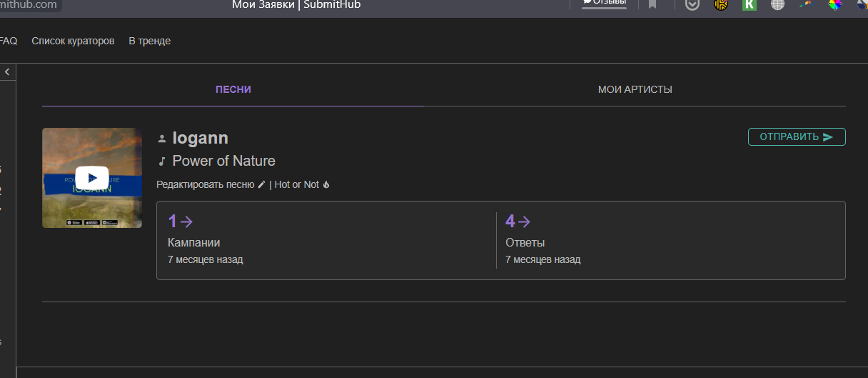868x378 pixels.
Task: Play the Power of Nature video
Action: coord(92,178)
